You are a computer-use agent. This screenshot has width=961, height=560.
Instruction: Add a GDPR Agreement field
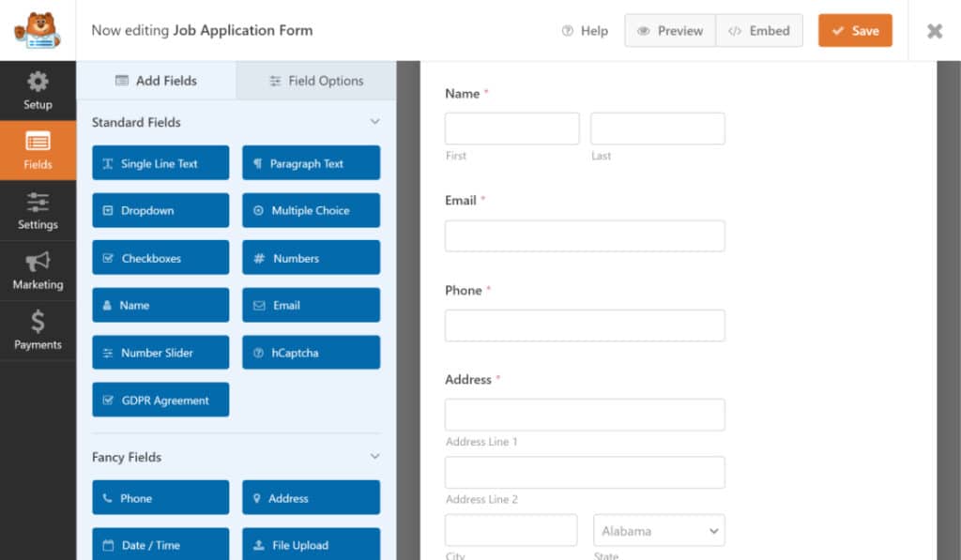tap(160, 399)
